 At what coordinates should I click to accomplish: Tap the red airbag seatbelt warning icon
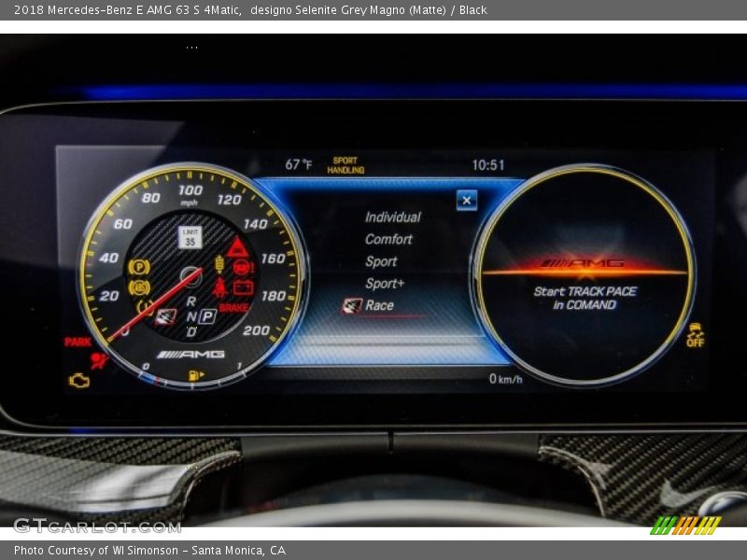[x=100, y=361]
